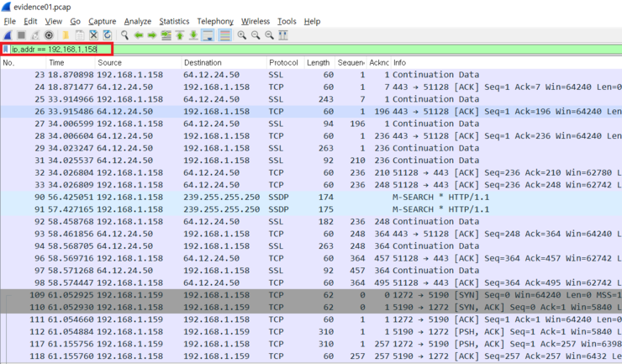The image size is (622, 364).
Task: Go to specified packet icon
Action: (166, 35)
